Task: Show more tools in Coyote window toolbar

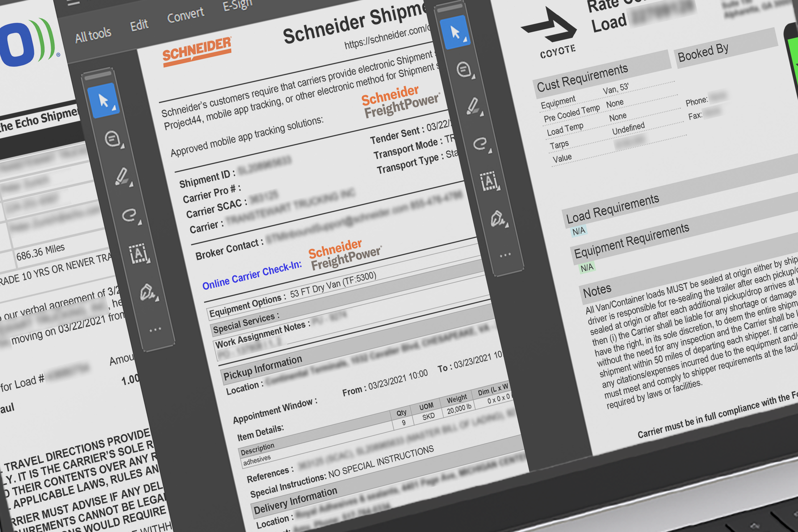Action: click(505, 255)
